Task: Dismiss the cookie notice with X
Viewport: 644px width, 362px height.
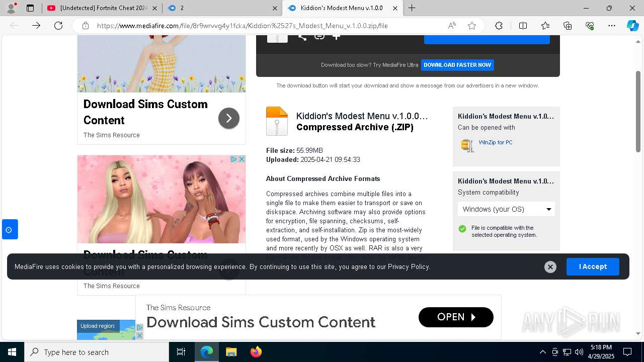Action: (x=550, y=267)
